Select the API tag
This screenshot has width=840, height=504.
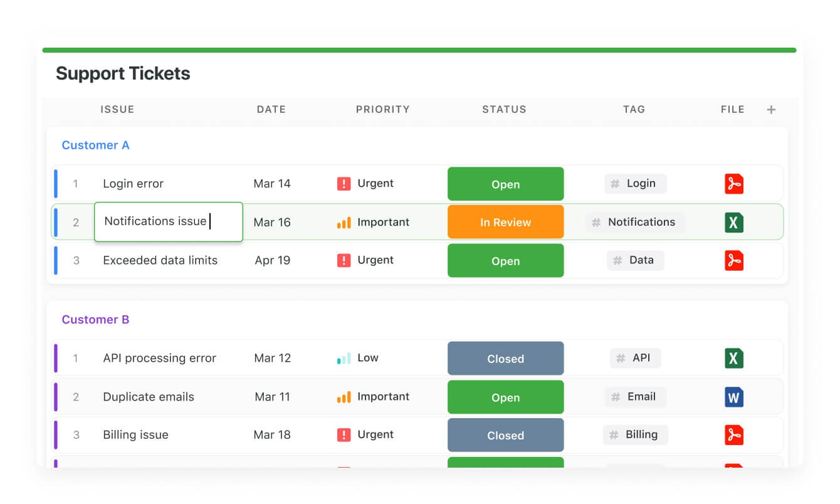click(635, 358)
